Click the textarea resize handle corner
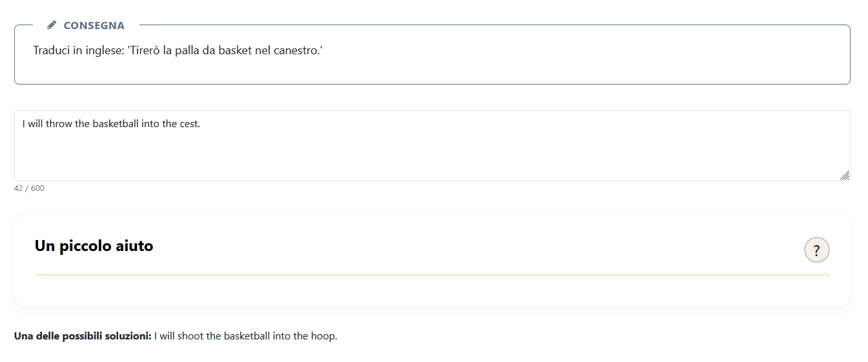Image resolution: width=868 pixels, height=362 pixels. pos(844,176)
